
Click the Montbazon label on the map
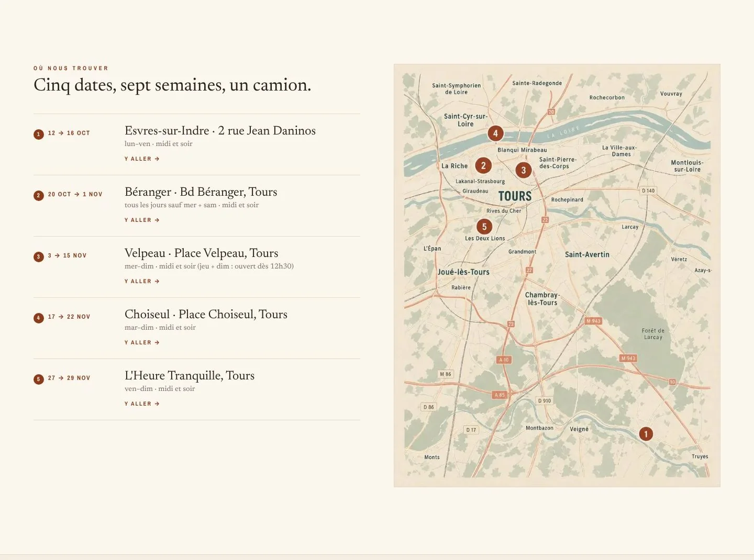539,428
